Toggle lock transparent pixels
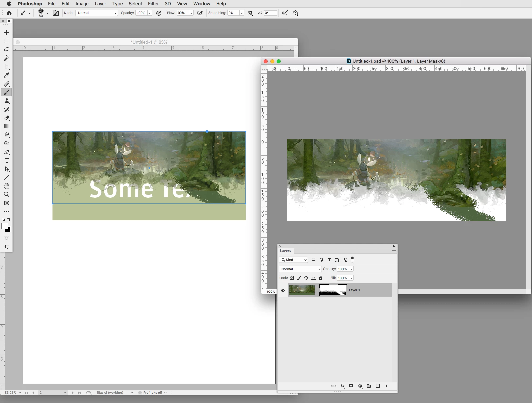532x403 pixels. click(292, 278)
